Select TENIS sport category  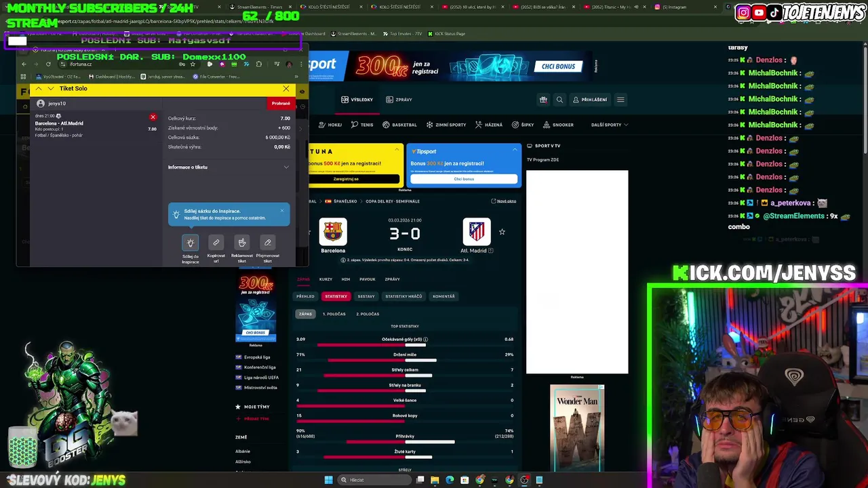(x=362, y=125)
